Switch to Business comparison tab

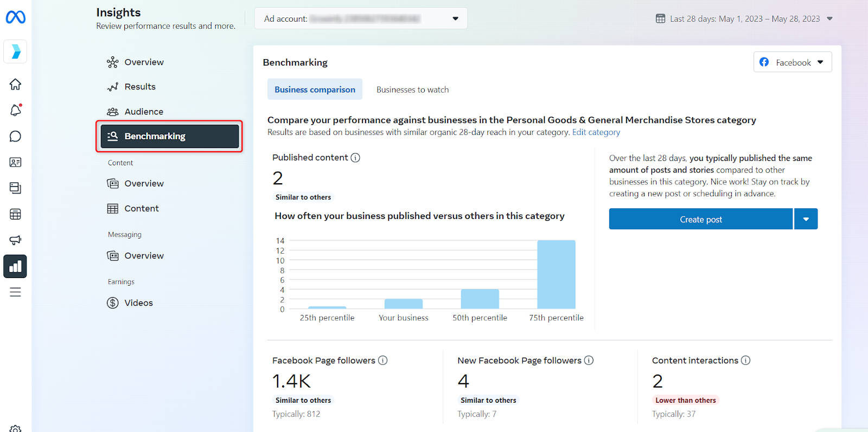pyautogui.click(x=315, y=89)
